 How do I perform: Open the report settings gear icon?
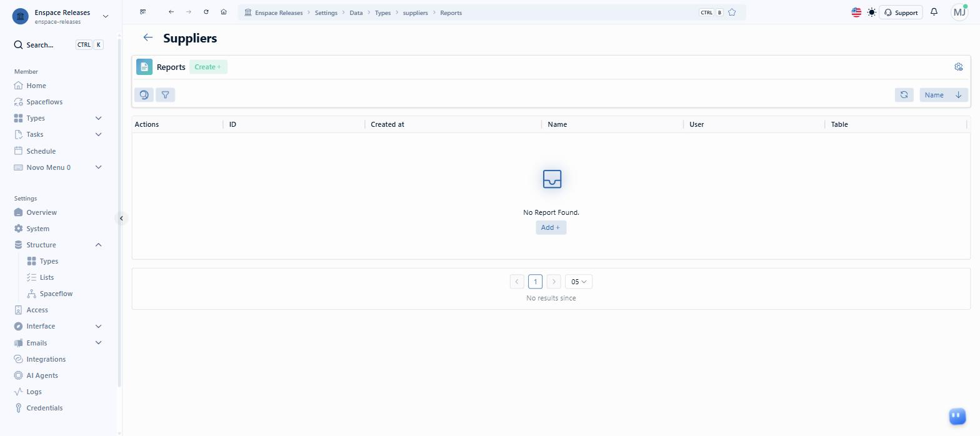point(959,67)
